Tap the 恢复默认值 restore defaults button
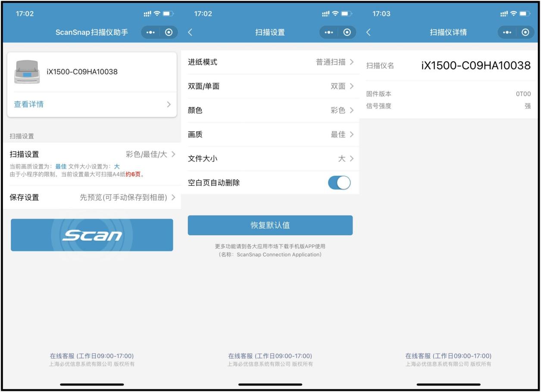 pos(270,225)
